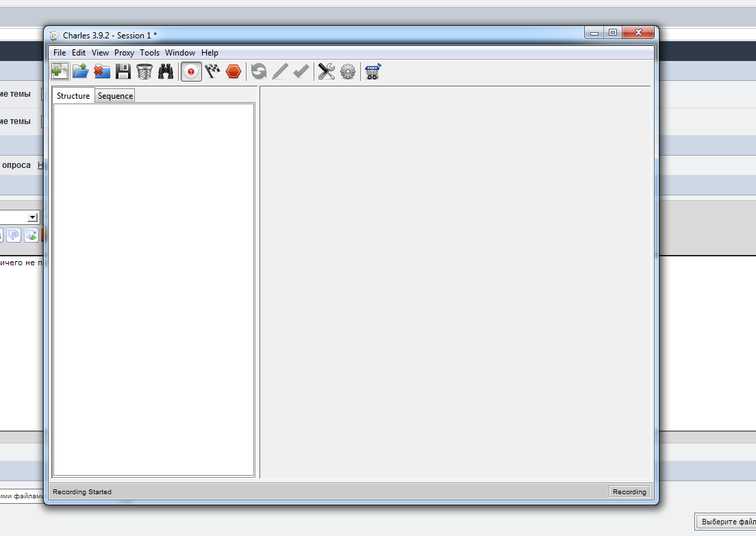
Task: Click the Recording status button
Action: (x=629, y=491)
